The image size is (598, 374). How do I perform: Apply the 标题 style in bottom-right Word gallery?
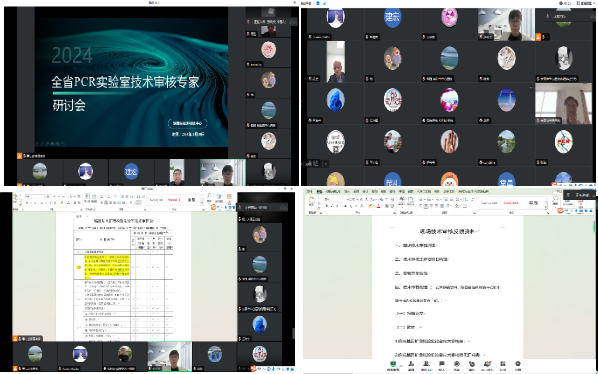[x=533, y=203]
